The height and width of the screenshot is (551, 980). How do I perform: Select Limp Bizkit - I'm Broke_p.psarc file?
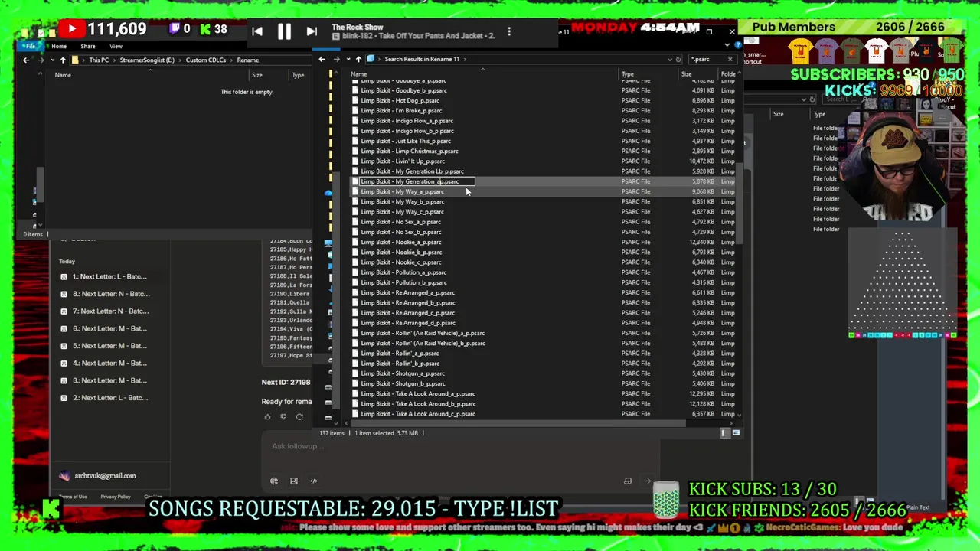point(400,110)
